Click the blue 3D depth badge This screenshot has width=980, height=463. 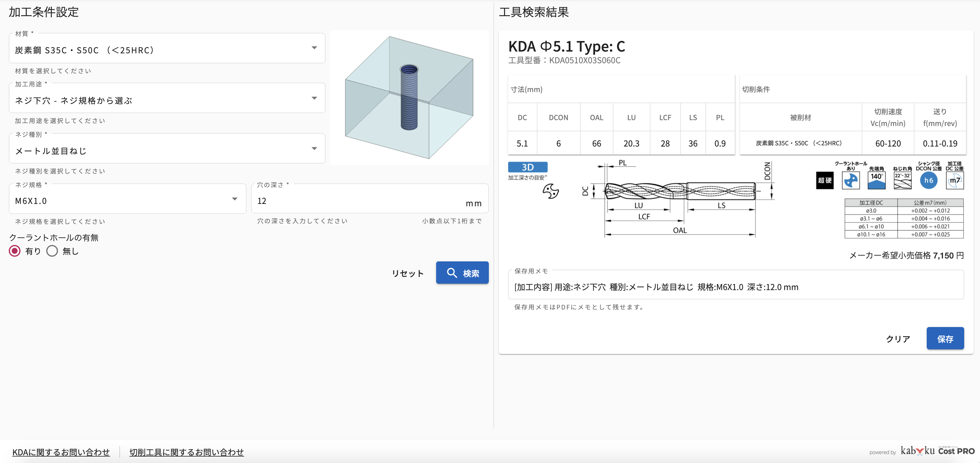528,167
